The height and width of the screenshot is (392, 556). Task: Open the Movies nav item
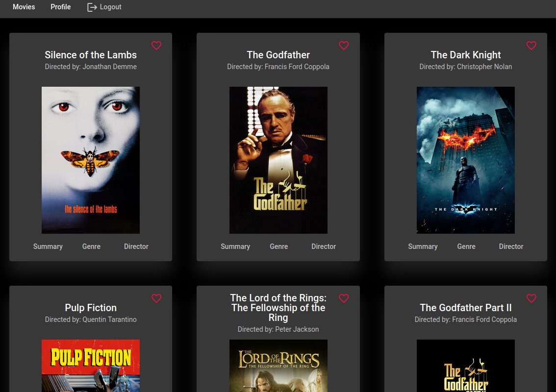24,7
